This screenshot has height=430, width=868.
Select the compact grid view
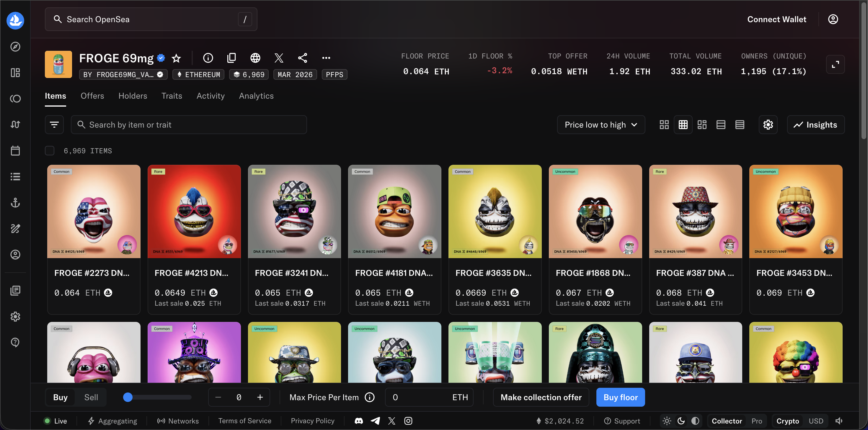[683, 125]
